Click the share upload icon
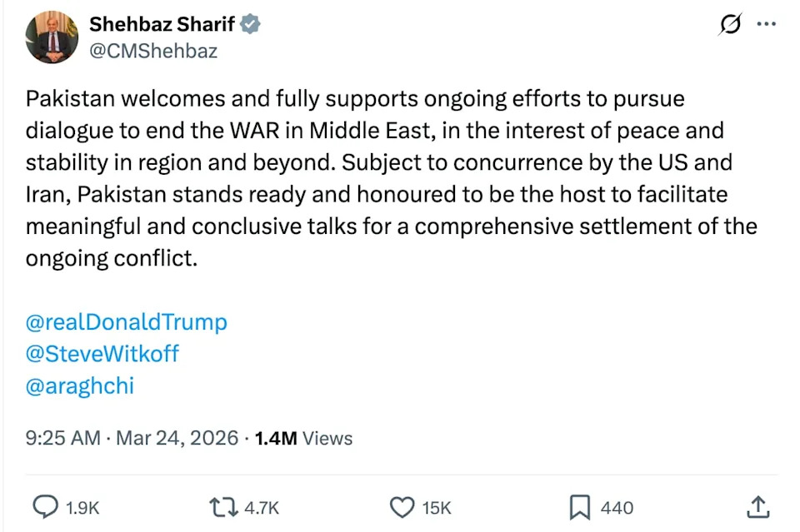 (x=757, y=506)
